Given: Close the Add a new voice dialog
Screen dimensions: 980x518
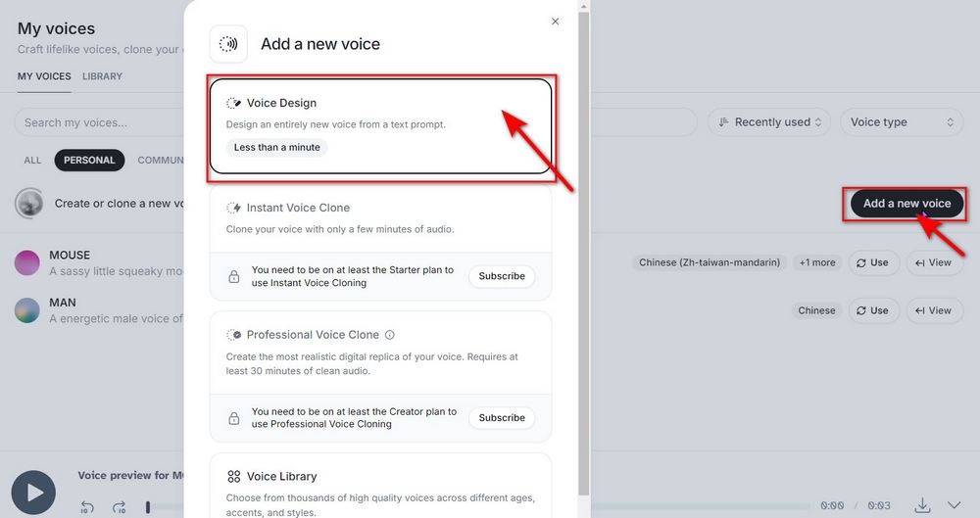Looking at the screenshot, I should pos(555,22).
